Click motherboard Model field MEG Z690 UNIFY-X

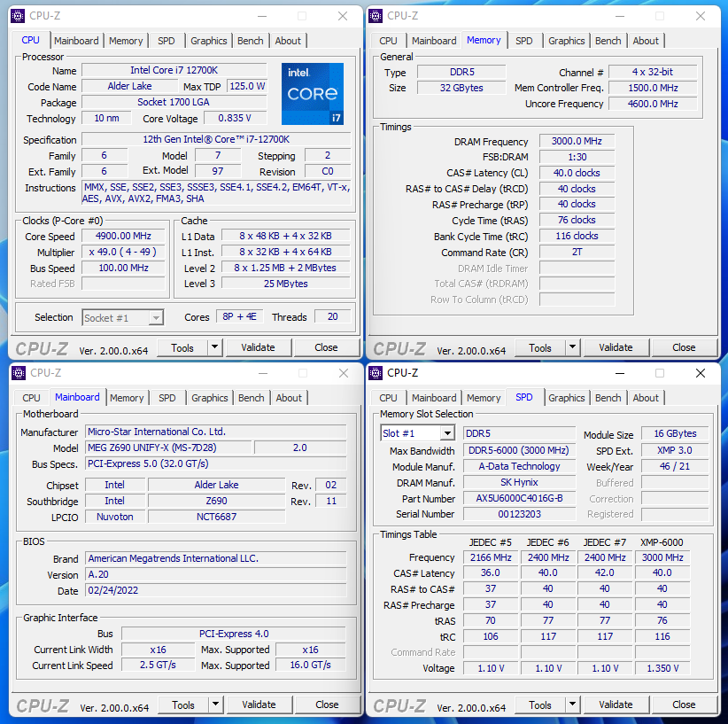pos(169,448)
